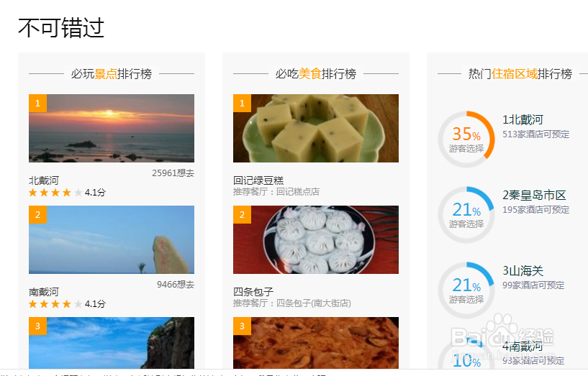
Task: Click the star rating under 南戴河
Action: pyautogui.click(x=55, y=303)
